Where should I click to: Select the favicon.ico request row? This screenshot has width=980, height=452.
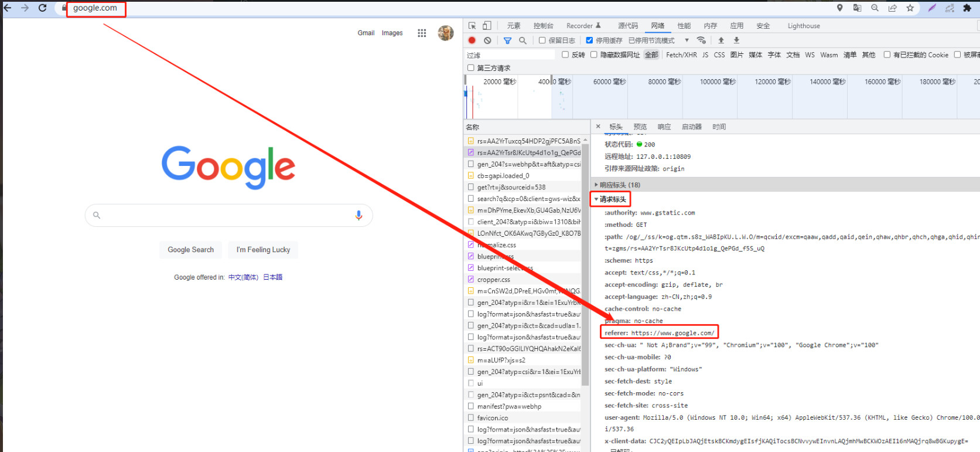tap(523, 418)
